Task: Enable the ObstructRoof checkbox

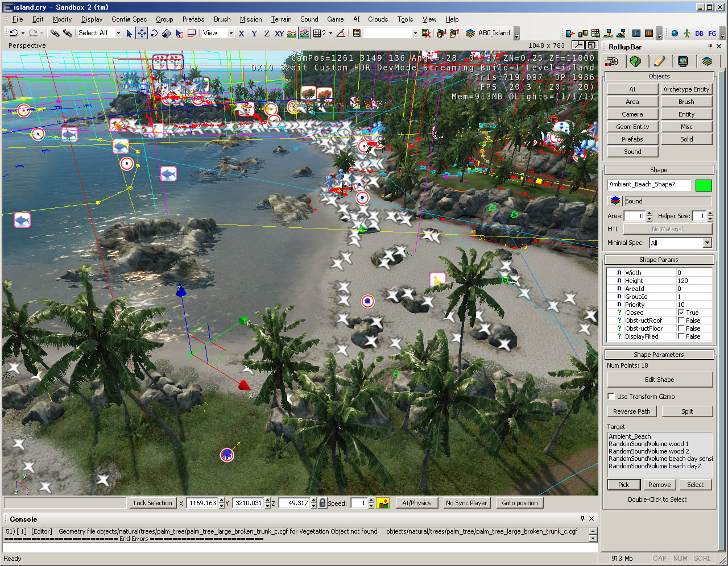Action: 681,321
